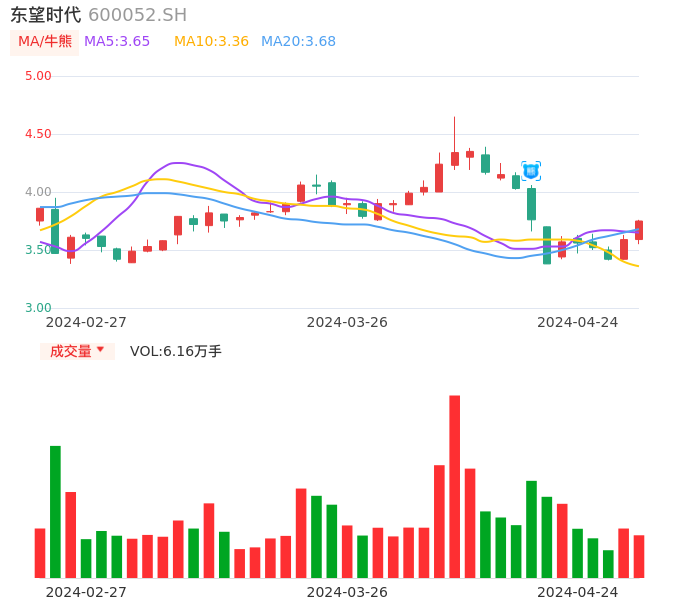Click the 2024-03-26 date label under volume chart
The height and width of the screenshot is (606, 686).
coord(346,592)
